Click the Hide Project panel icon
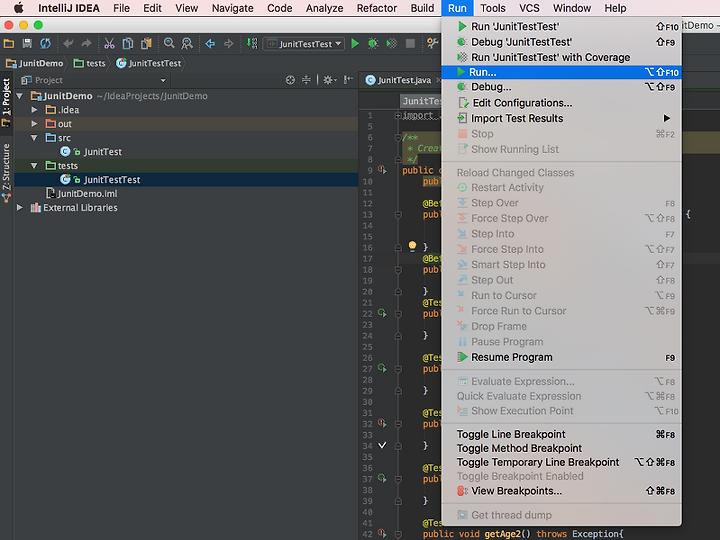720x540 pixels. [349, 80]
